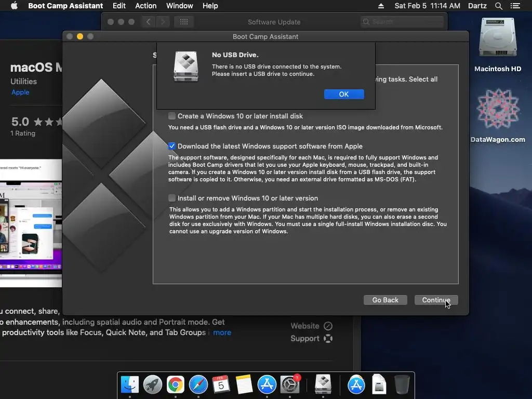532x399 pixels.
Task: Click the show all grid button in Software Update
Action: click(x=184, y=22)
